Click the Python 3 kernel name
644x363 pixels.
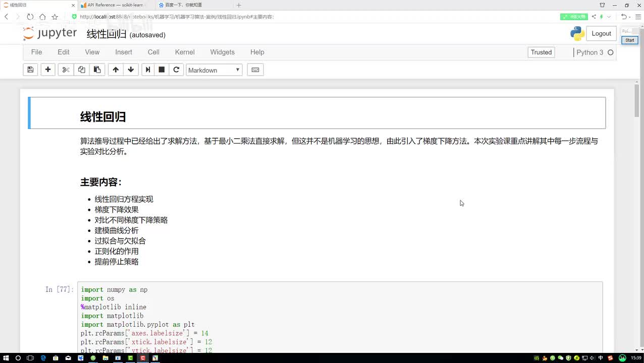tap(589, 52)
